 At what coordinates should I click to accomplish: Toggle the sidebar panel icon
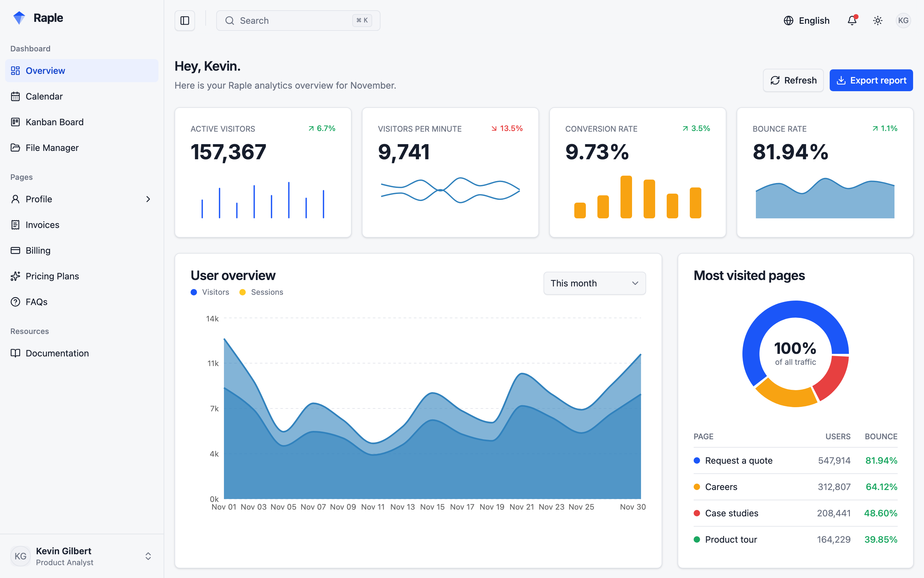pyautogui.click(x=185, y=21)
